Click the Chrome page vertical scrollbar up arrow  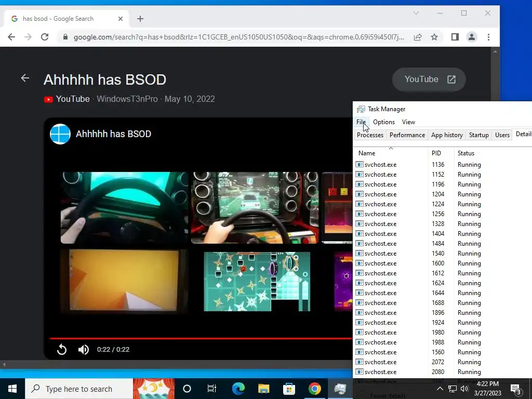tap(495, 51)
